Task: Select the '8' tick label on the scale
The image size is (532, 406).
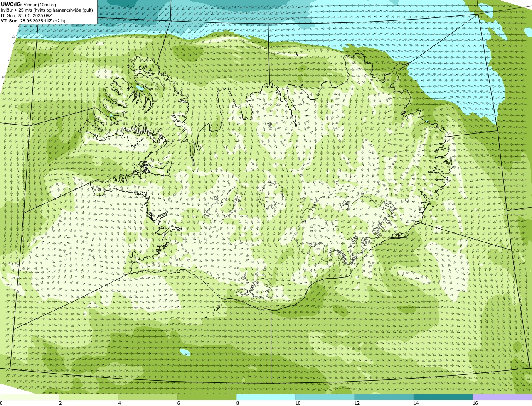Action: (237, 403)
